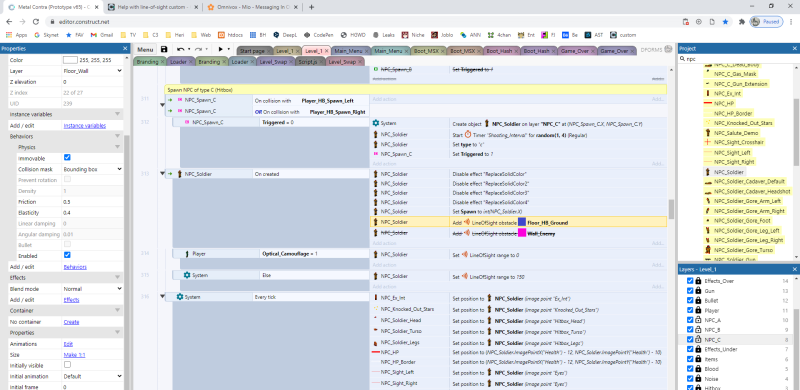The width and height of the screenshot is (800, 390).
Task: Open the Effects add/edit link
Action: 71,300
